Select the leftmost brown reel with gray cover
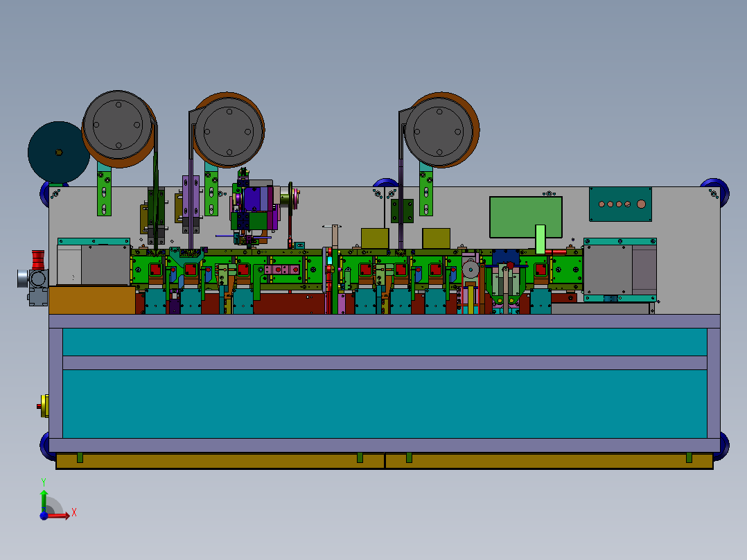Image resolution: width=747 pixels, height=560 pixels. click(x=118, y=129)
